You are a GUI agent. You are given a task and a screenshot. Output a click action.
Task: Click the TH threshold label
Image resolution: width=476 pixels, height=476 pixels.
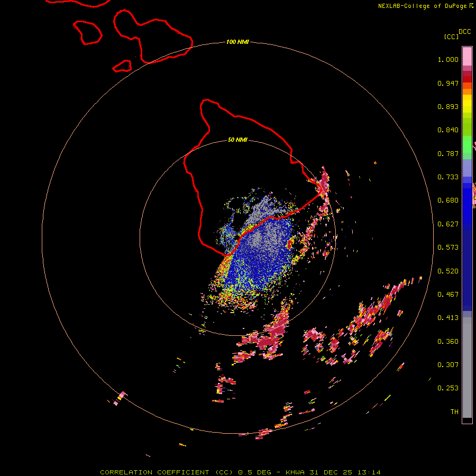click(454, 412)
